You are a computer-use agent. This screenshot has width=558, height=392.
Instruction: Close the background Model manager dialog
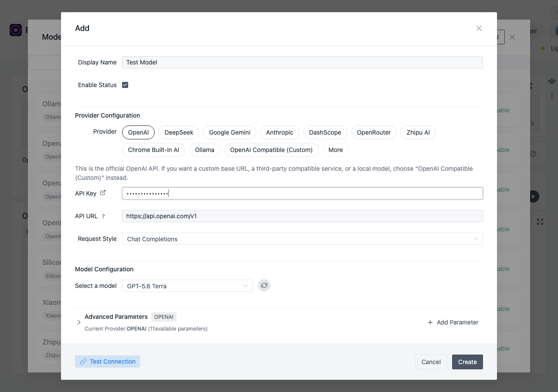coord(512,37)
